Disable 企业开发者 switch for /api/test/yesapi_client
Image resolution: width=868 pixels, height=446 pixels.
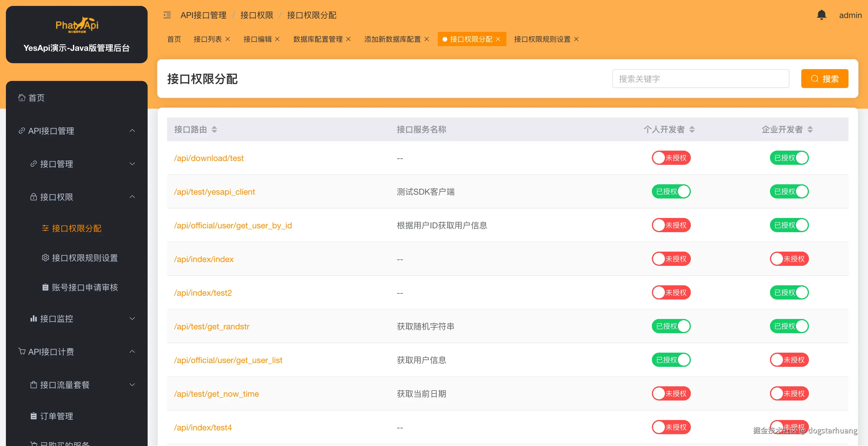789,191
